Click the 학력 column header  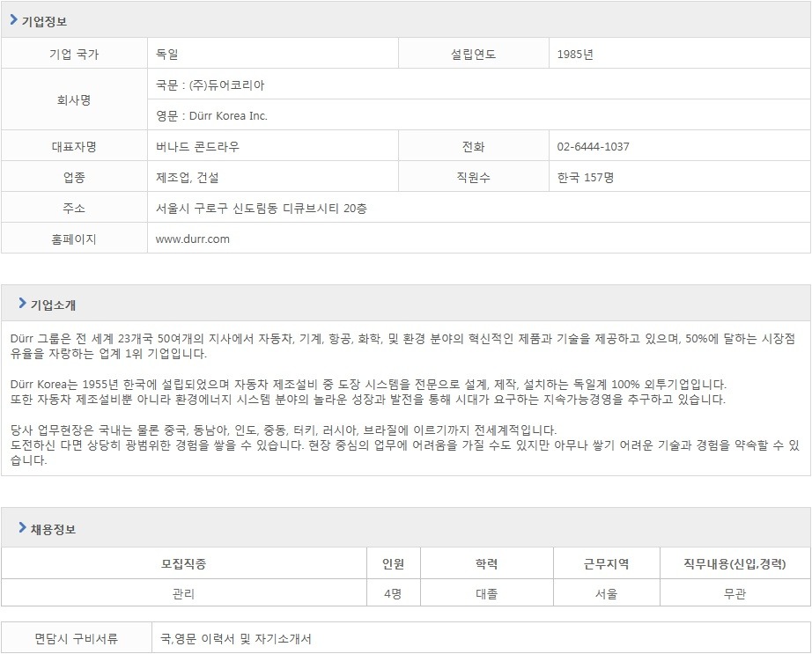[487, 563]
